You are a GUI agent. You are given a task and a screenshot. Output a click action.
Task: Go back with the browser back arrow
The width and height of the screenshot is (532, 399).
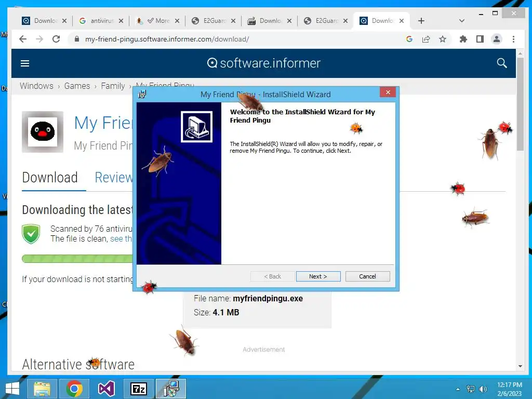[23, 39]
